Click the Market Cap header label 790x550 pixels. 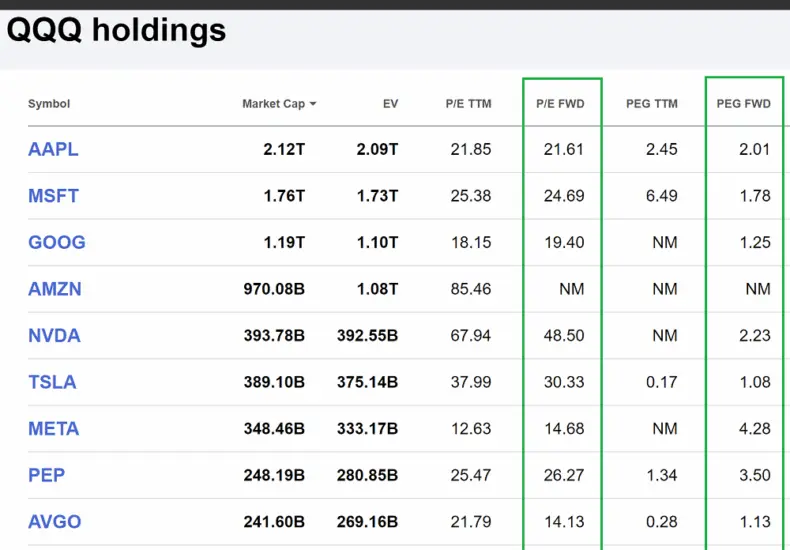tap(274, 104)
